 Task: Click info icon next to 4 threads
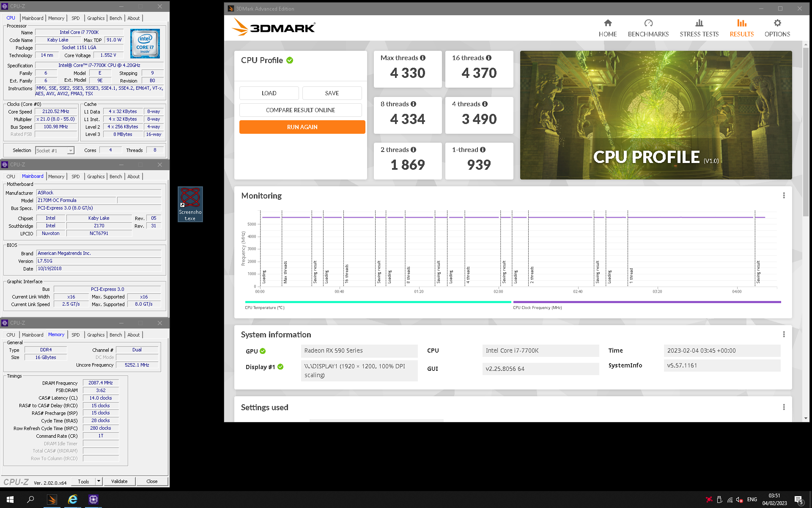pyautogui.click(x=485, y=104)
